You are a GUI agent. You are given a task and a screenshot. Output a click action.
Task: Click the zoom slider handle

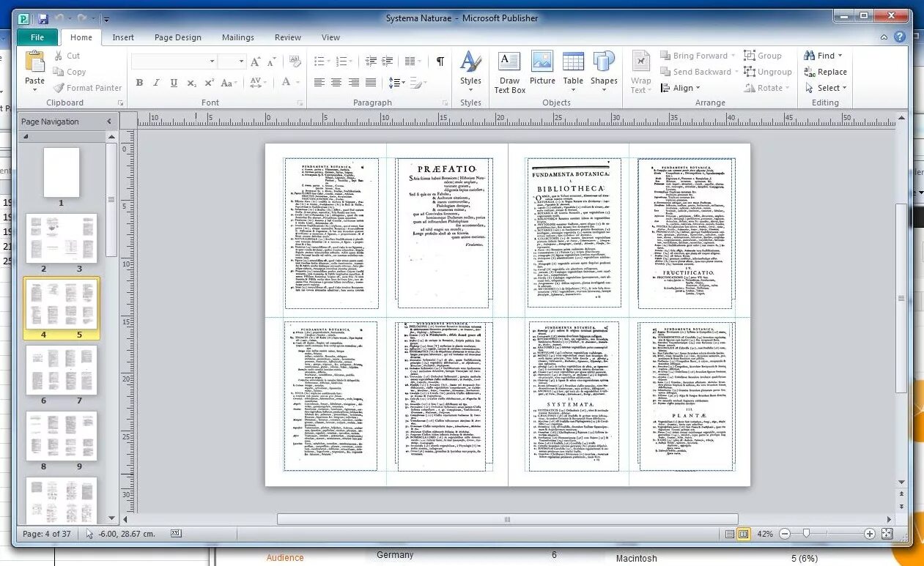(805, 534)
